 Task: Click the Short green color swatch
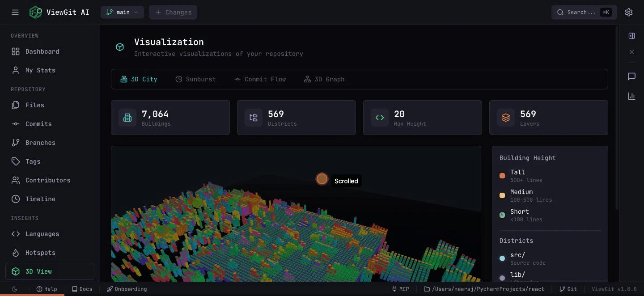click(x=502, y=215)
